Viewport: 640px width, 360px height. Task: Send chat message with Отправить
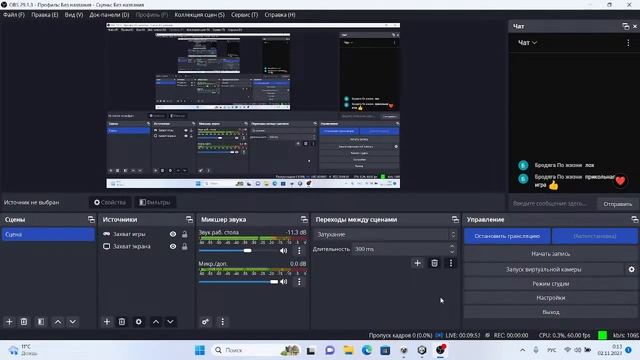click(x=618, y=204)
